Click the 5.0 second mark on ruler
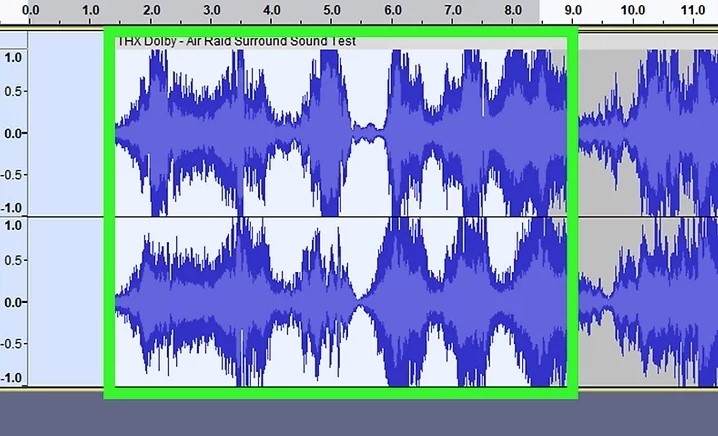This screenshot has width=718, height=436. (x=332, y=10)
